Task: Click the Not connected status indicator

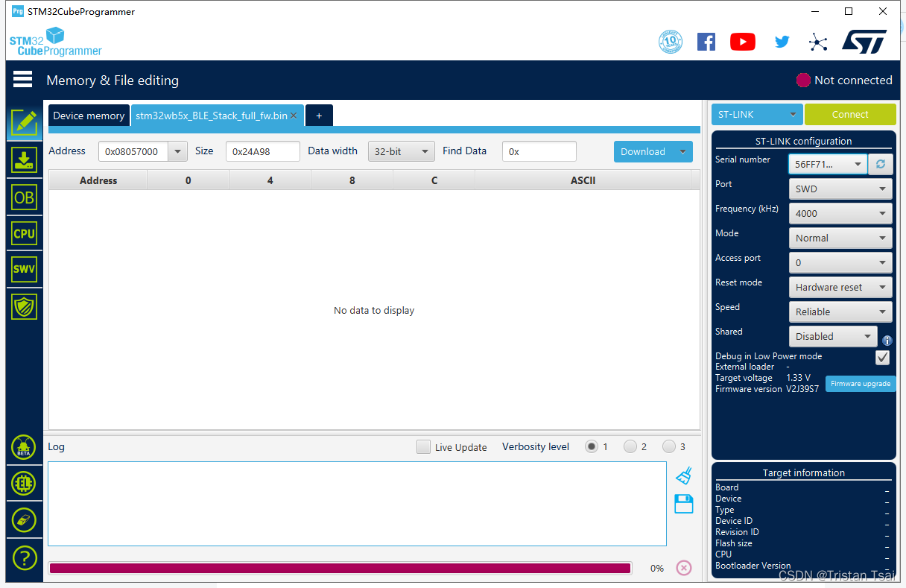Action: [x=844, y=80]
